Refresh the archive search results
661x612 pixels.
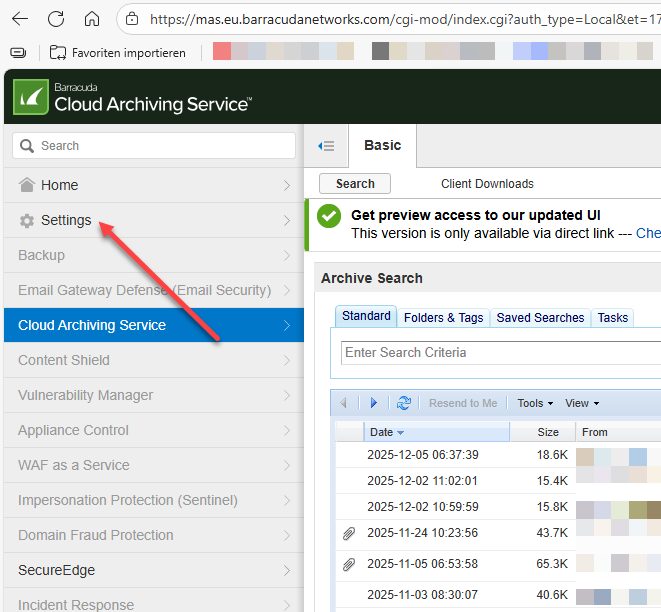point(403,403)
